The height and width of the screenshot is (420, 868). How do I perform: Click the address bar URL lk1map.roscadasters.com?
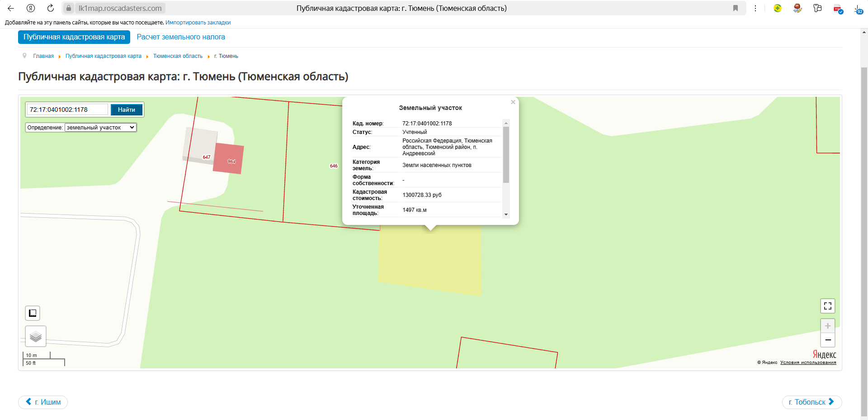120,8
